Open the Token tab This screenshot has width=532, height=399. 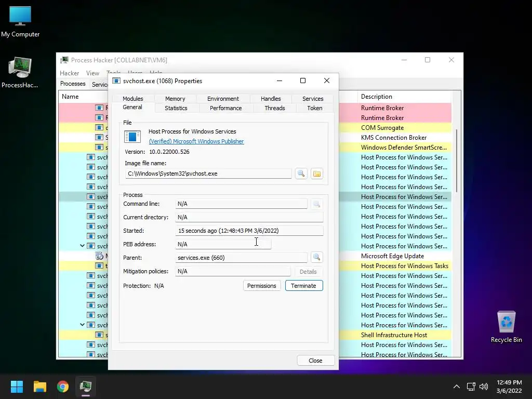(314, 108)
